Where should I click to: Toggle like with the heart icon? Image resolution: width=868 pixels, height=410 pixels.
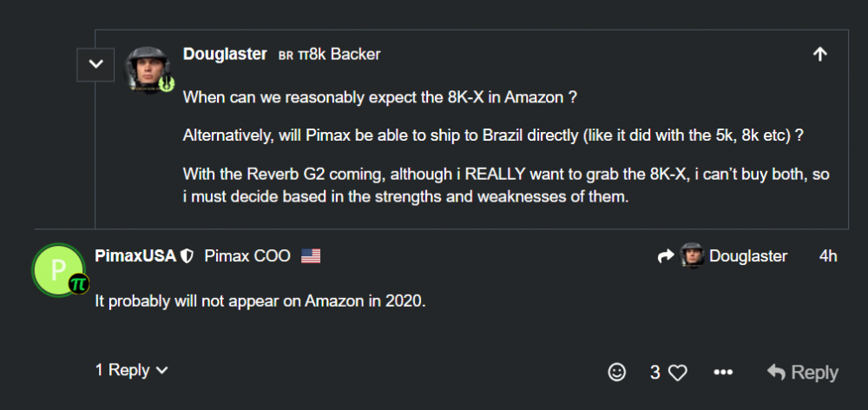[x=678, y=373]
